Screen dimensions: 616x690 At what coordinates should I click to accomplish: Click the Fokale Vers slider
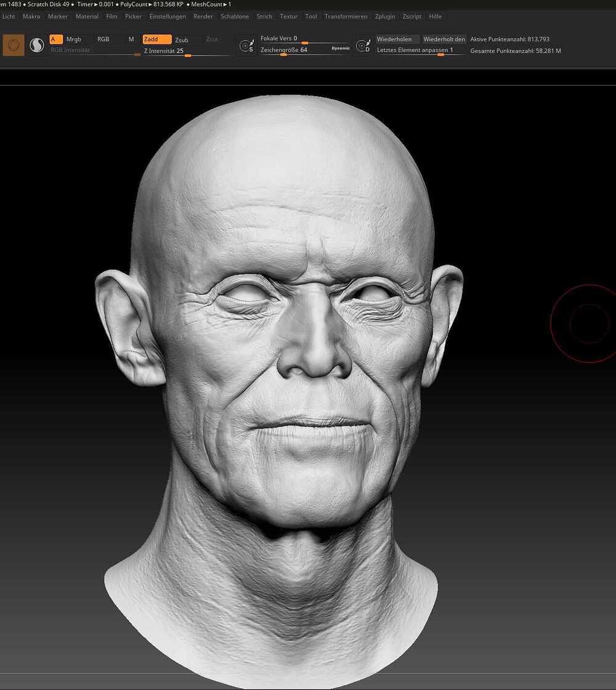(304, 39)
